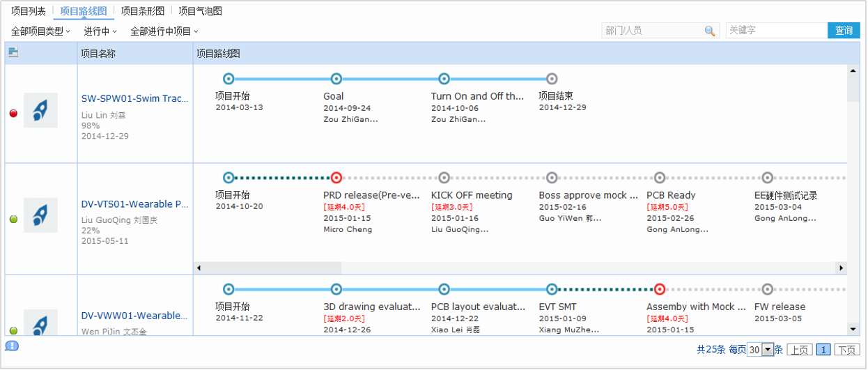Switch to the 项目列表 tab

[x=29, y=11]
